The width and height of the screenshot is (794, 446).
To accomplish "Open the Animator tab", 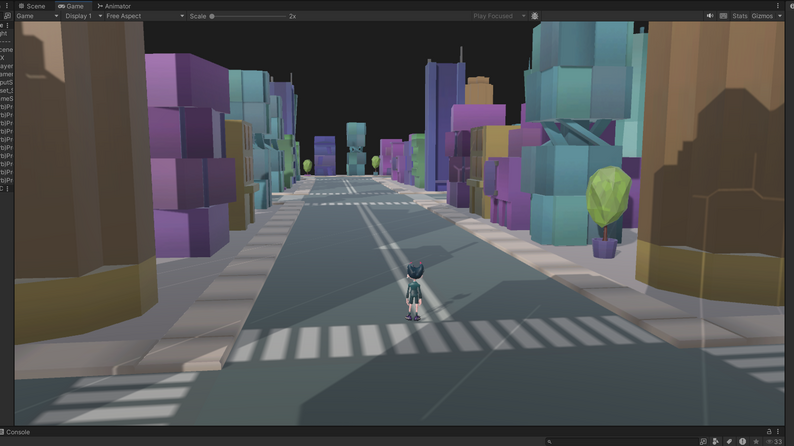I will pyautogui.click(x=114, y=6).
